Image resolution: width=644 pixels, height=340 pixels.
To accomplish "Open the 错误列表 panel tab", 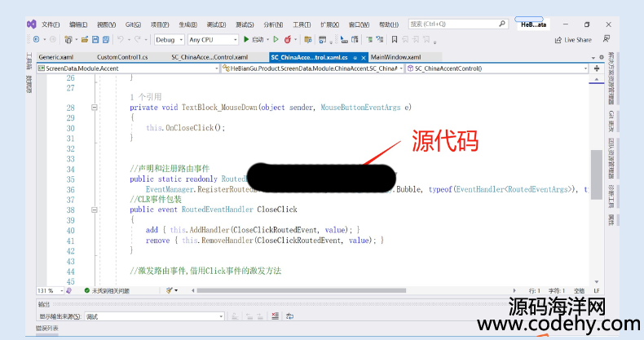I will [x=46, y=328].
